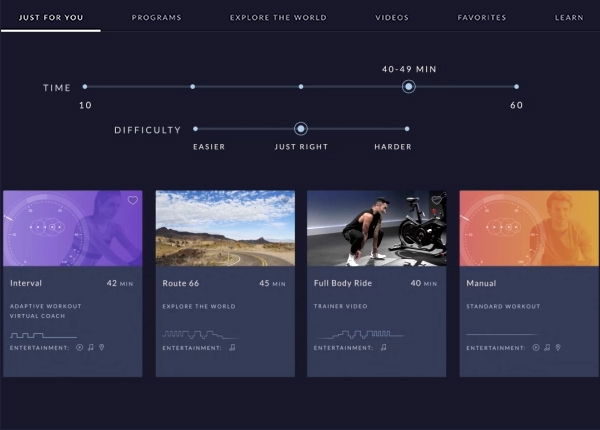The image size is (600, 430).
Task: Click location pin icon on Interval card
Action: pos(102,348)
